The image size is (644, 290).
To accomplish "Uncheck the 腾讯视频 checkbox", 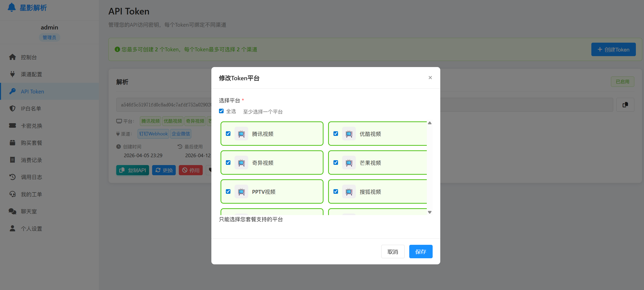I will point(228,134).
